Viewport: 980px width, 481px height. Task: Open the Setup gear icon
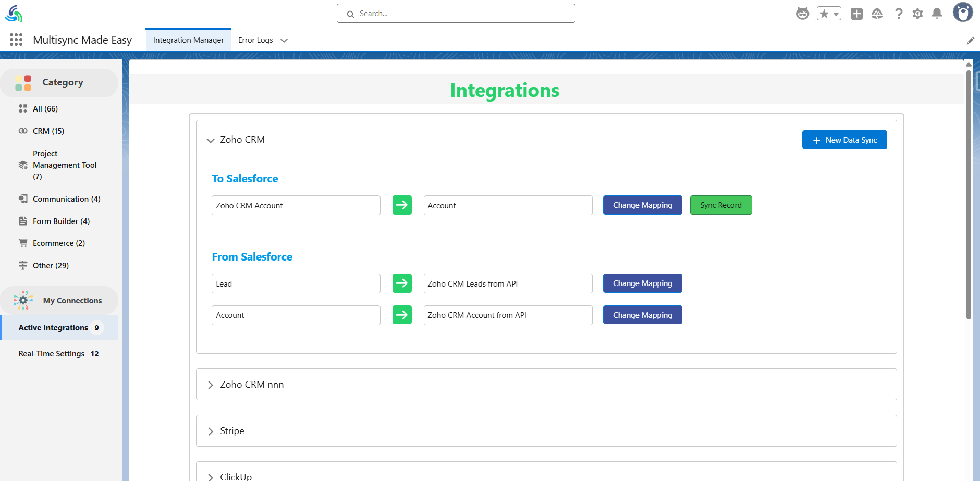(917, 14)
